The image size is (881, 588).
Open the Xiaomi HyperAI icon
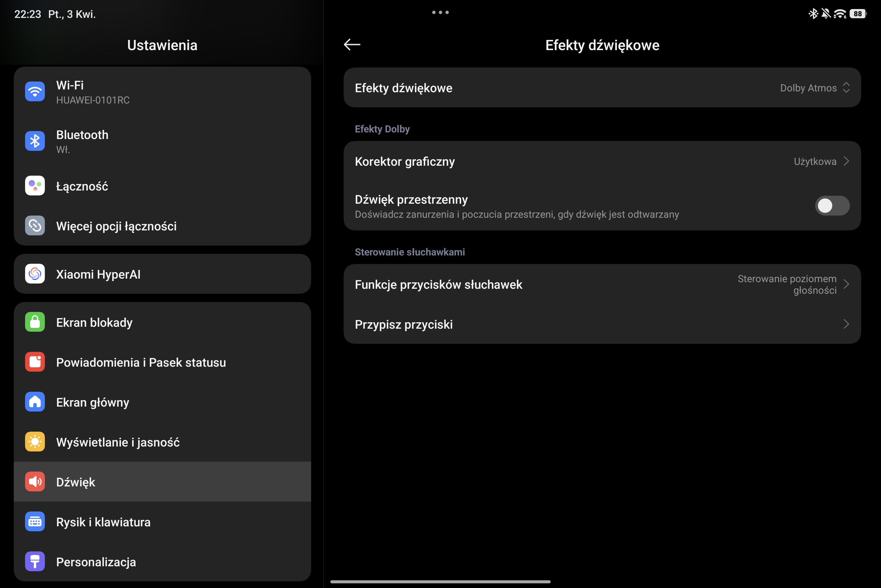35,274
